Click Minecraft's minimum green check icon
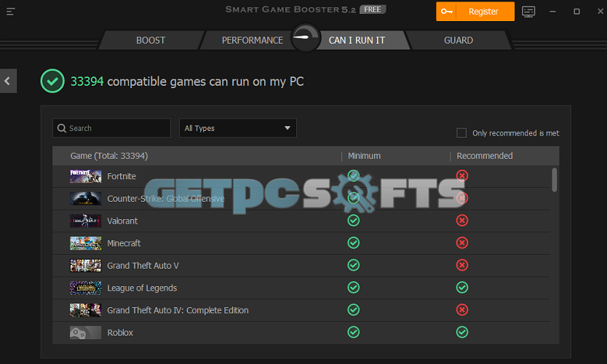This screenshot has height=364, width=607. point(354,243)
